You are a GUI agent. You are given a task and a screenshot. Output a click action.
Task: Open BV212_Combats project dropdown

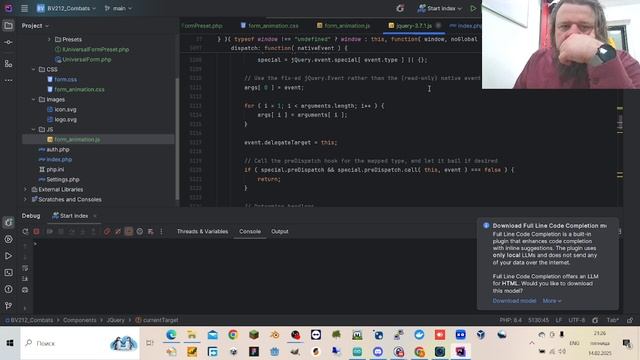tap(67, 8)
